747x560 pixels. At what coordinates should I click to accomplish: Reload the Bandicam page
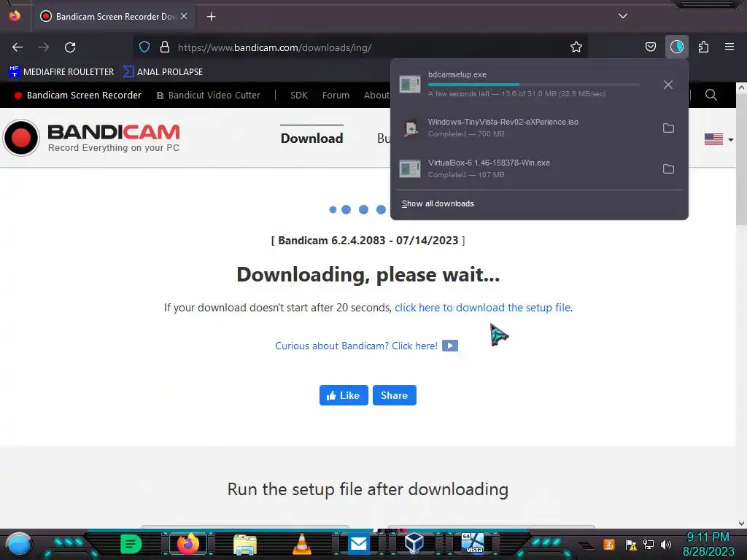70,47
